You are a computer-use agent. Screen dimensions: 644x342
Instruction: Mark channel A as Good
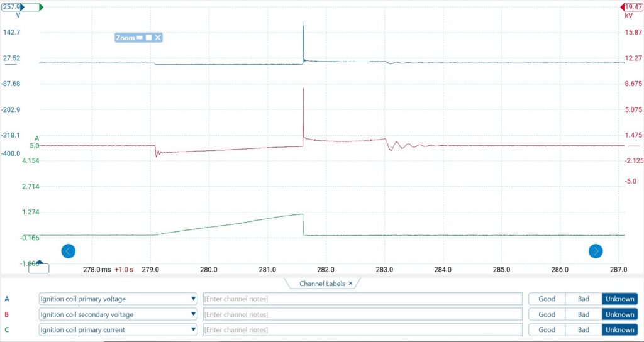(547, 299)
